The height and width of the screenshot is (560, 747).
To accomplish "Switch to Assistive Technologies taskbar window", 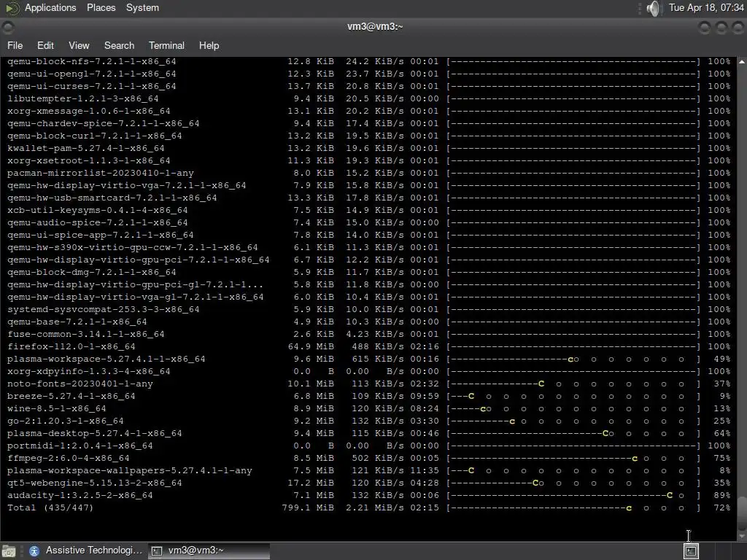I will click(86, 551).
